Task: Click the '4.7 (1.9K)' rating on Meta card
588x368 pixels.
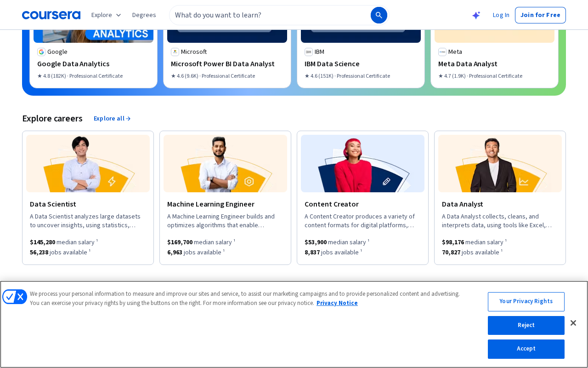Action: tap(452, 76)
